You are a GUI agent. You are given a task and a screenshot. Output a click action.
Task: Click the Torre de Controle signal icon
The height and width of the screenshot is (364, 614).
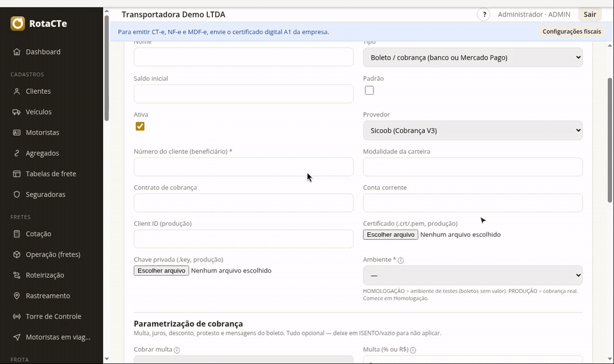point(17,316)
